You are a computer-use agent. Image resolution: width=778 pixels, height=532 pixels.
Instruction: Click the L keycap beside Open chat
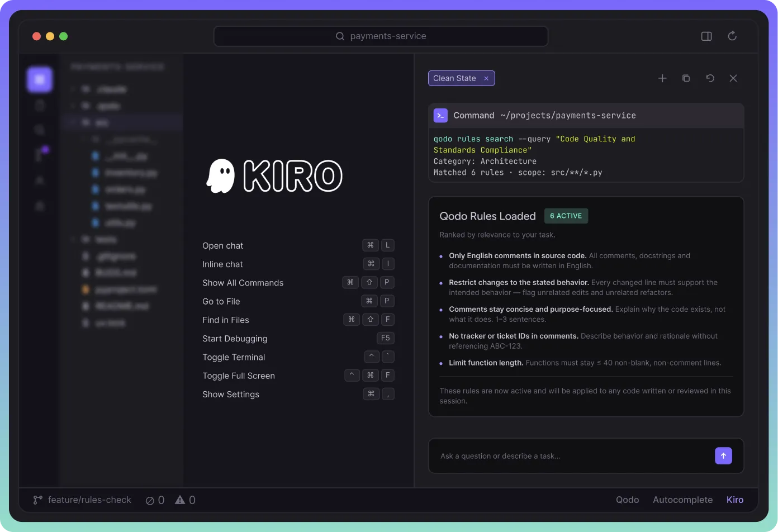pyautogui.click(x=388, y=245)
